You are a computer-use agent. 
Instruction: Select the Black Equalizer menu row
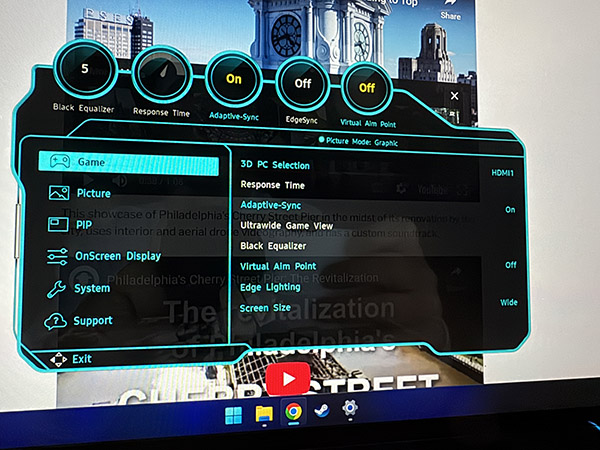(x=273, y=246)
